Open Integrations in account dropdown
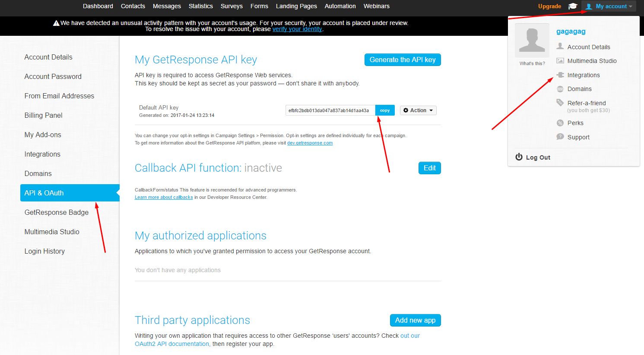 584,75
